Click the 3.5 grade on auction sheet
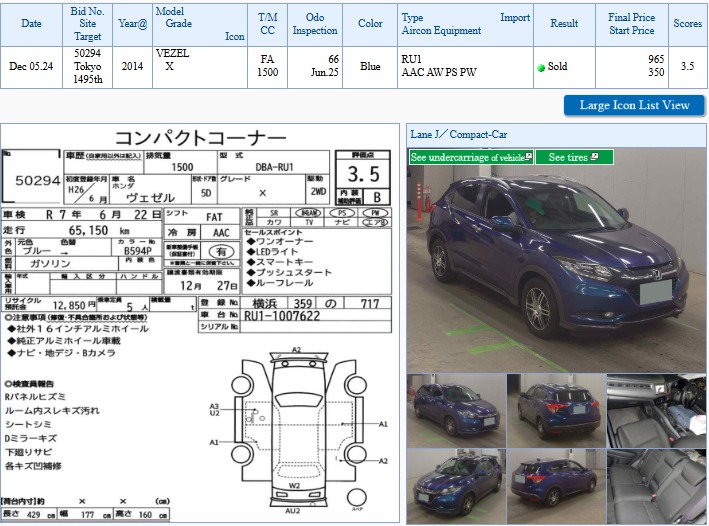Image resolution: width=709 pixels, height=526 pixels. [363, 174]
